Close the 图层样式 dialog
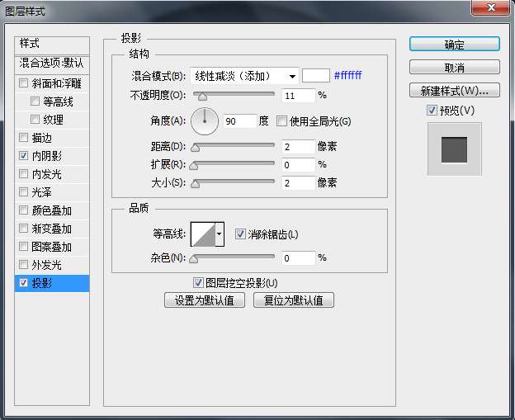Viewport: 515px width, 420px height. 491,7
